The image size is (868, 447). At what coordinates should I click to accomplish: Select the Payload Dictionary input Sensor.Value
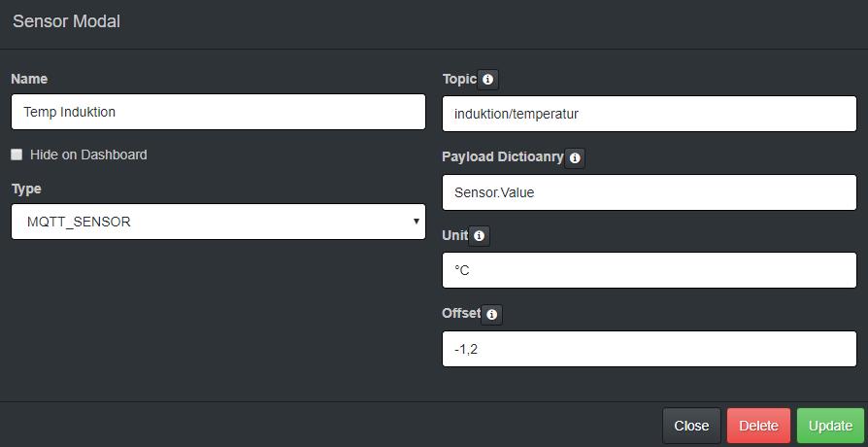pos(649,192)
